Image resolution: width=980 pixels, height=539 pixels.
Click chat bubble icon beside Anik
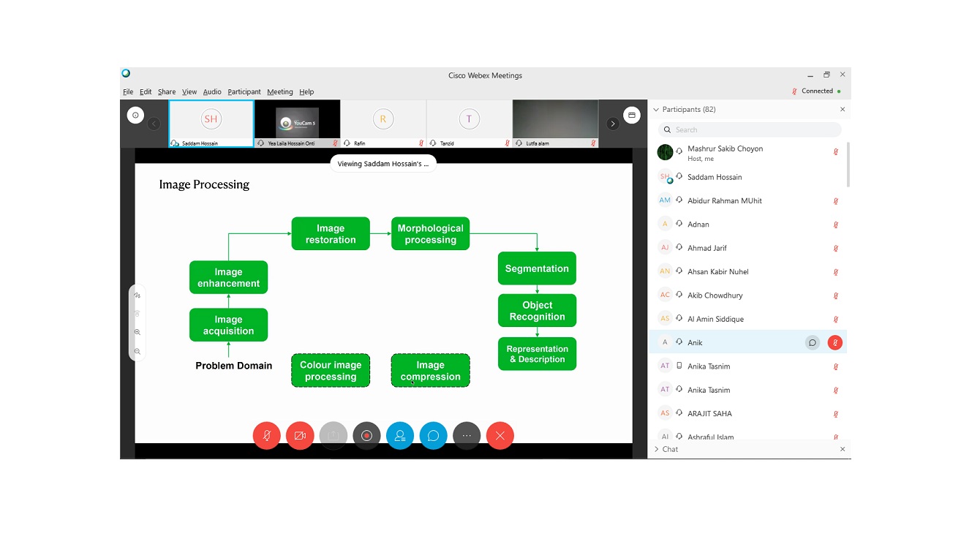812,343
